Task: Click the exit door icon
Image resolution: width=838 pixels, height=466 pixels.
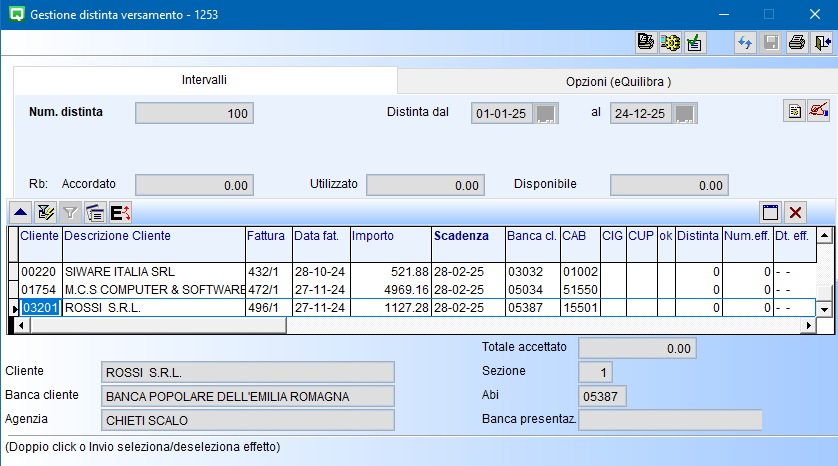Action: [822, 42]
